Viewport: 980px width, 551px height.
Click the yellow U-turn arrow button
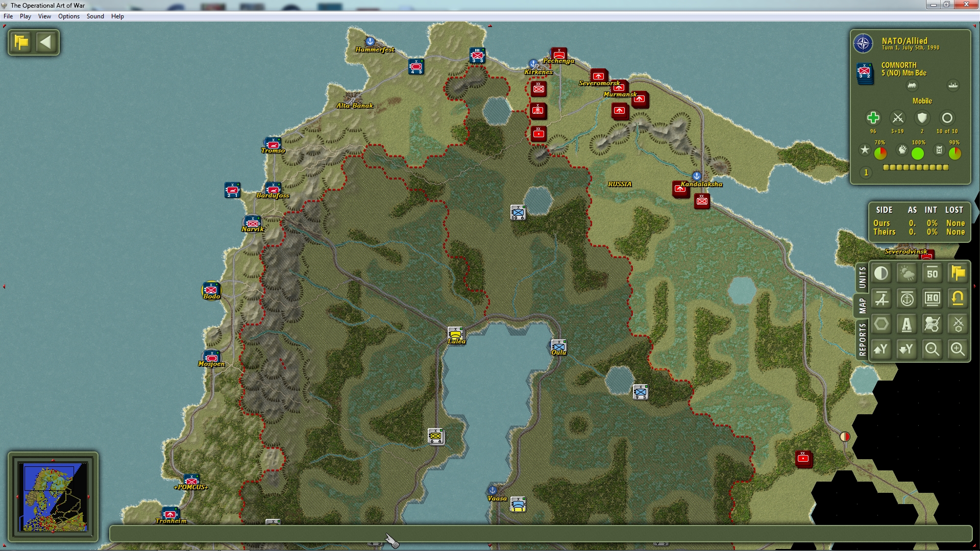click(x=958, y=299)
